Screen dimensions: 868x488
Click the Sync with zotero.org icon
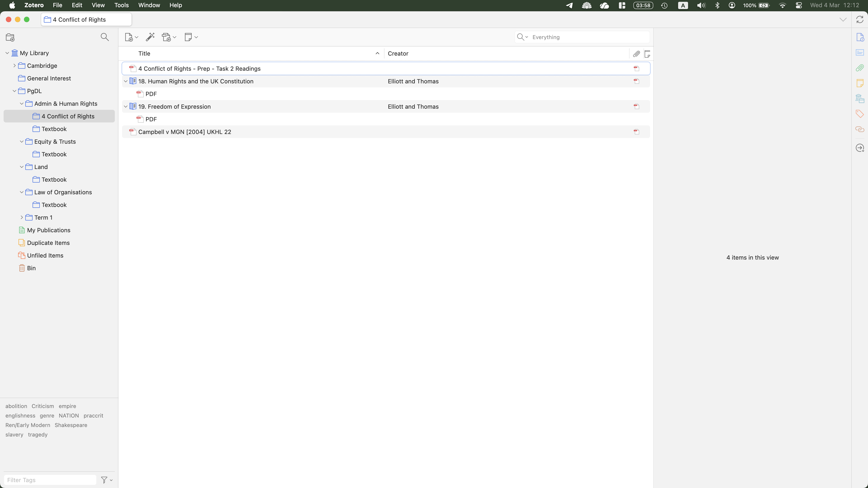click(860, 19)
